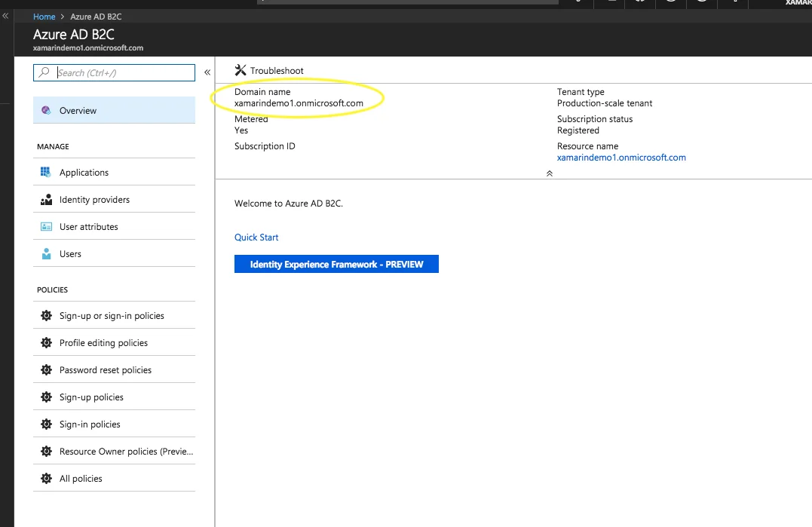The height and width of the screenshot is (527, 812).
Task: Open resource name xamarindemo1.onmicrosoft.com link
Action: (x=621, y=158)
